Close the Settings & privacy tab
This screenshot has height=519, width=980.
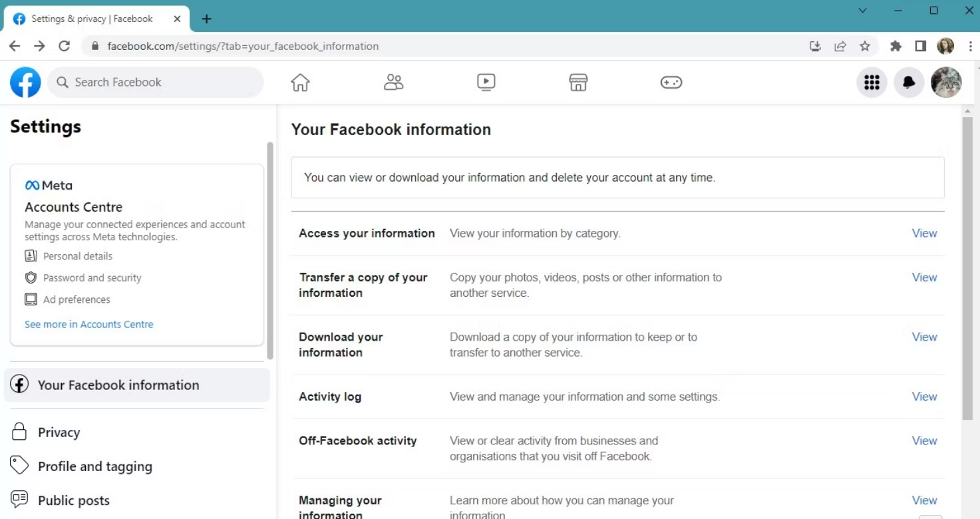click(177, 19)
